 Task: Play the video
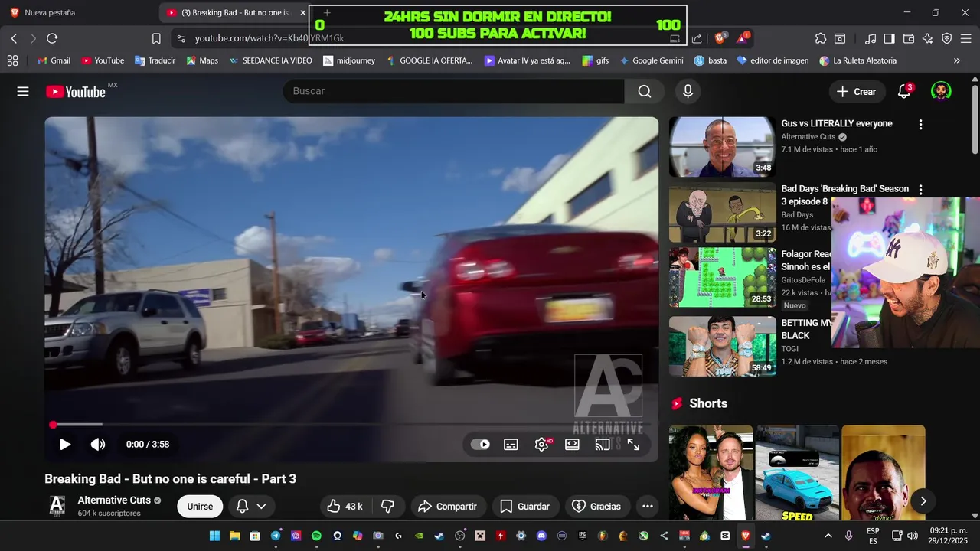(x=65, y=444)
